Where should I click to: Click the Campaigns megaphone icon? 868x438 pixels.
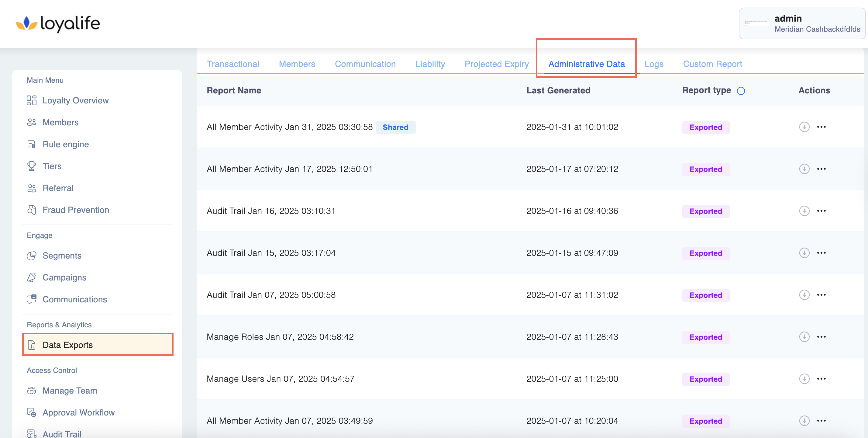click(31, 277)
